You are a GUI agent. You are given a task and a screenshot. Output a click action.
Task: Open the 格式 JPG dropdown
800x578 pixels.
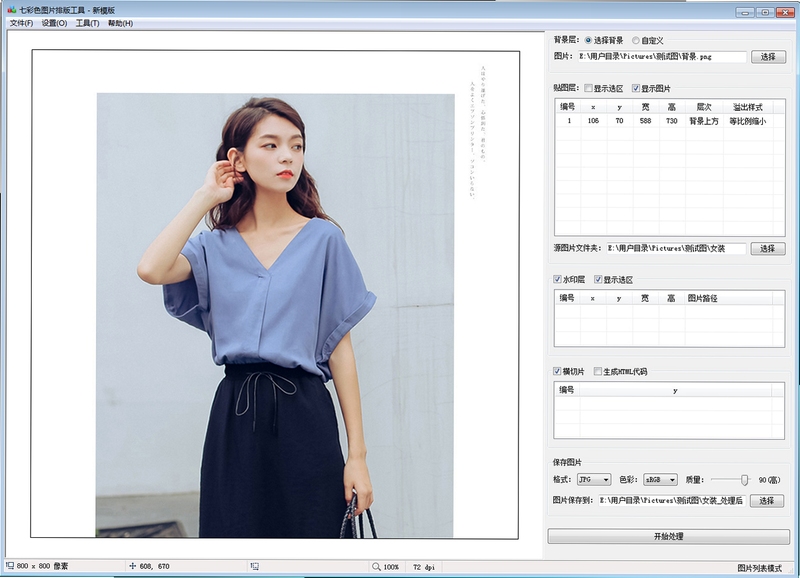(x=594, y=480)
